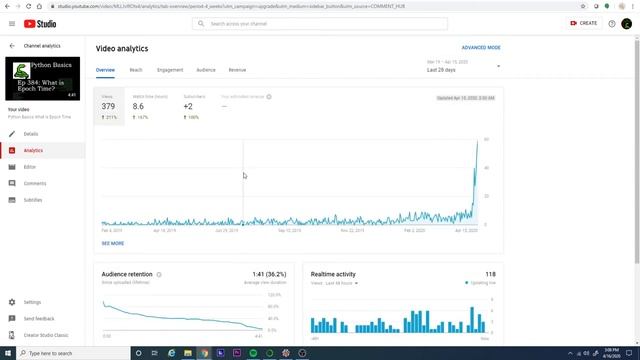This screenshot has height=360, width=640.
Task: Click the taskbar clock and date
Action: tap(611, 353)
